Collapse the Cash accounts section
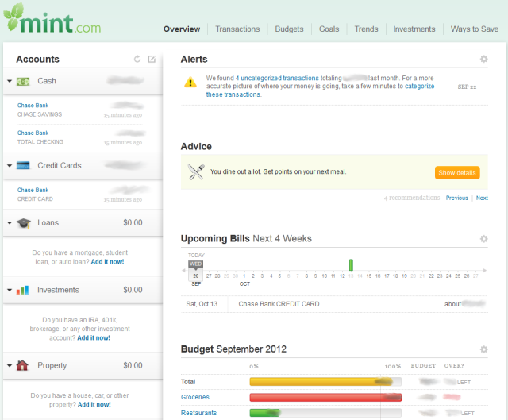Viewport: 508px width, 420px height. click(10, 81)
